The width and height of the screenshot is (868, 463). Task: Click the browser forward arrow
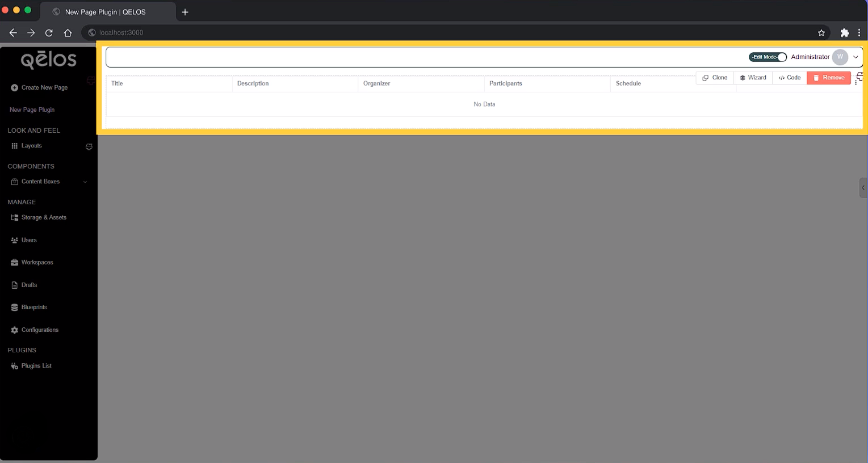pyautogui.click(x=31, y=33)
